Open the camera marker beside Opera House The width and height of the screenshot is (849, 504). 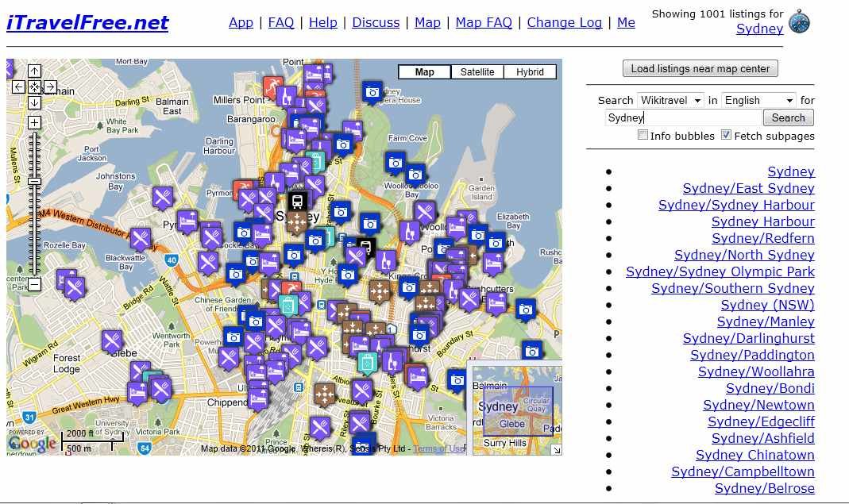(x=372, y=93)
